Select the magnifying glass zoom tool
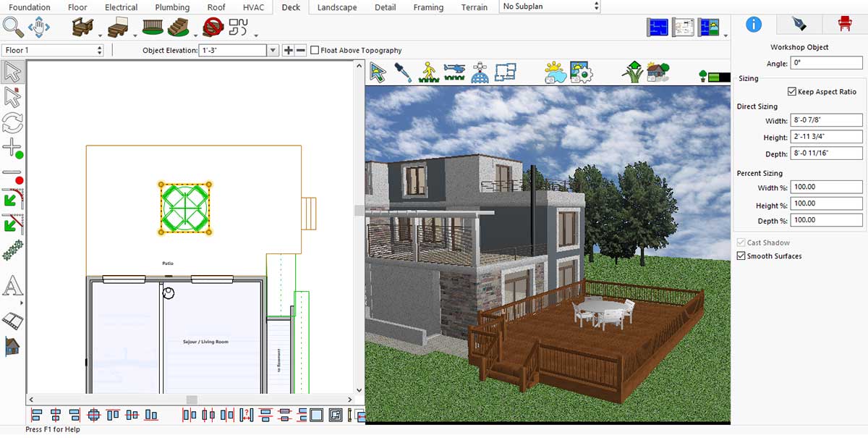 pos(13,28)
